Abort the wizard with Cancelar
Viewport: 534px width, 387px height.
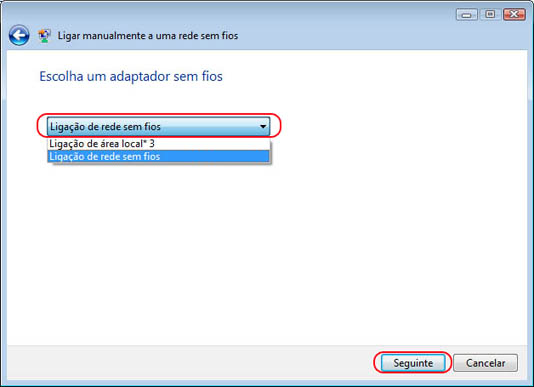(x=486, y=363)
